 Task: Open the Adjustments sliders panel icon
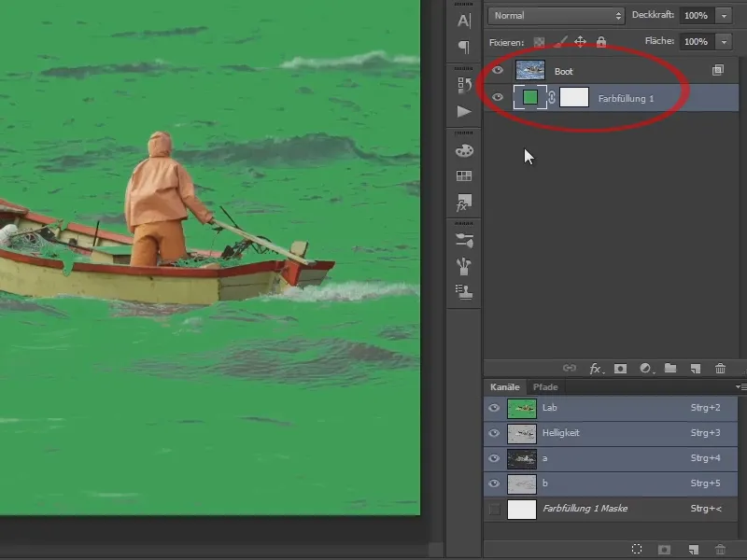pos(464,241)
